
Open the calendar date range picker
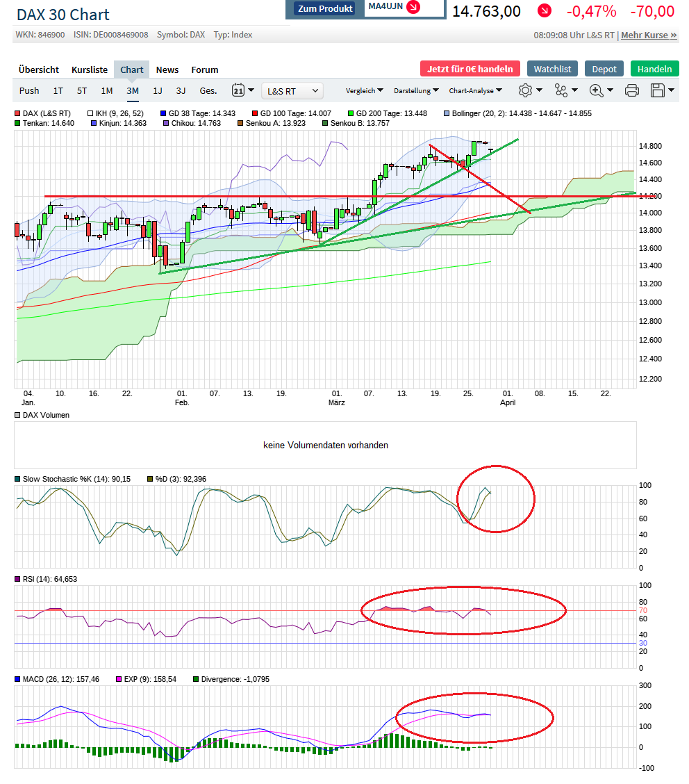238,90
